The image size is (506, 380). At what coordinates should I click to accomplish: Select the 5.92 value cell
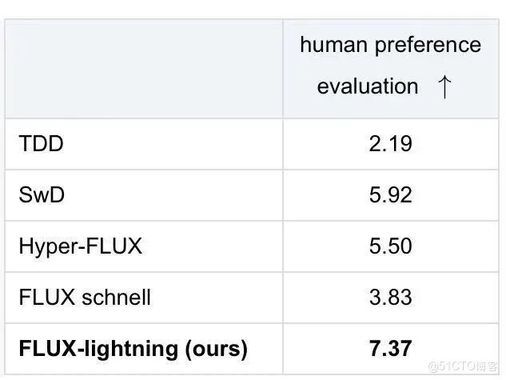pos(391,195)
